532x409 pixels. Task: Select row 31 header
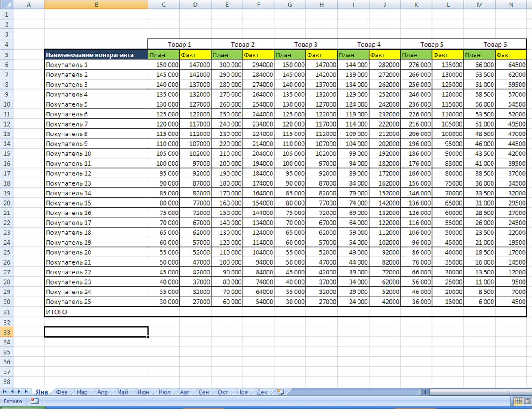[x=6, y=312]
